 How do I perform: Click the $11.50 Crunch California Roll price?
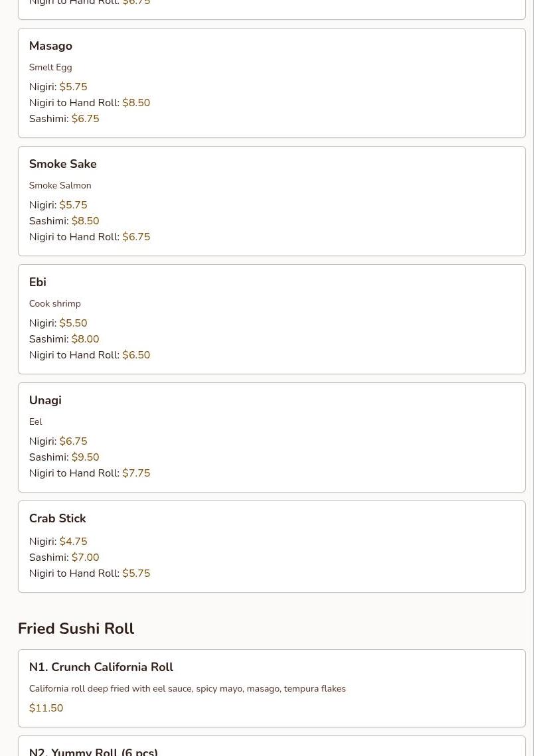[46, 708]
